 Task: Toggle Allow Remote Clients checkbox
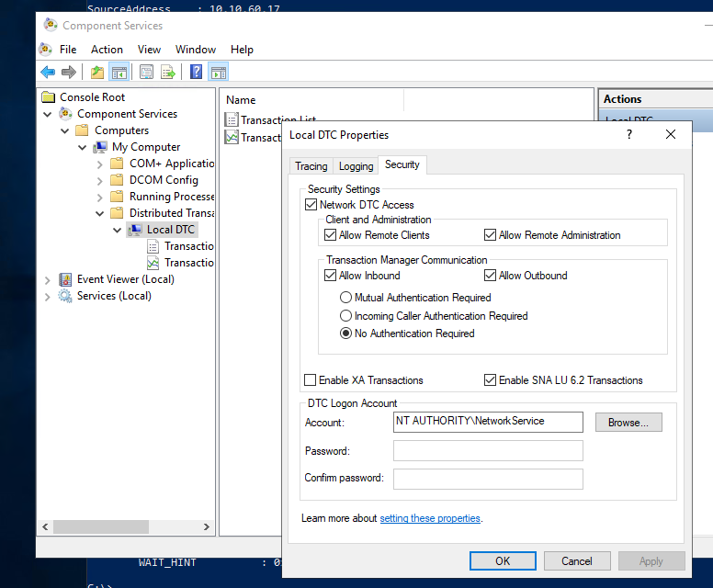330,235
